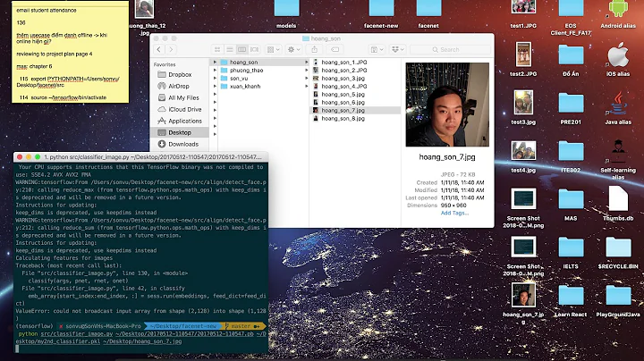Expand the hoang_son folder arrow
Image resolution: width=644 pixels, height=361 pixels.
(307, 62)
